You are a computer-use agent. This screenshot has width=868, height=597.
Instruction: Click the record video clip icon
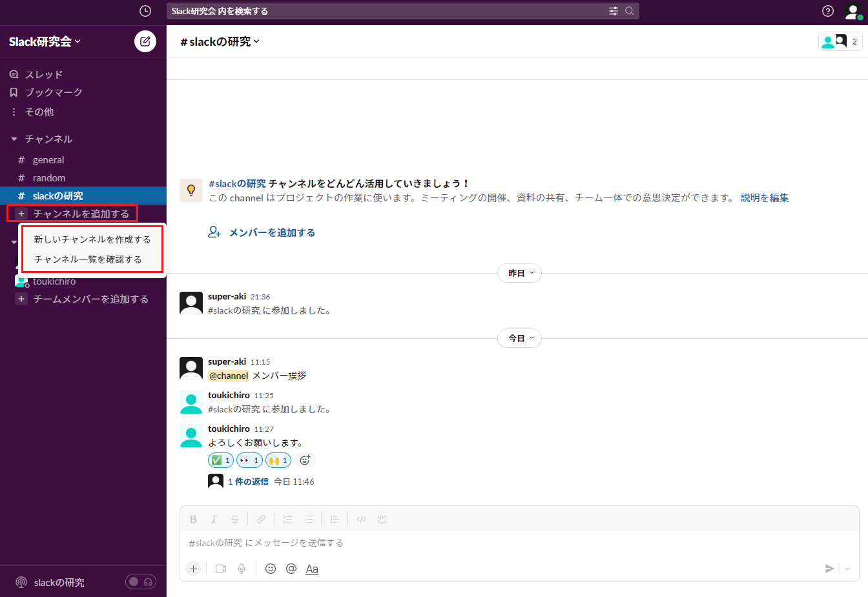click(x=221, y=569)
